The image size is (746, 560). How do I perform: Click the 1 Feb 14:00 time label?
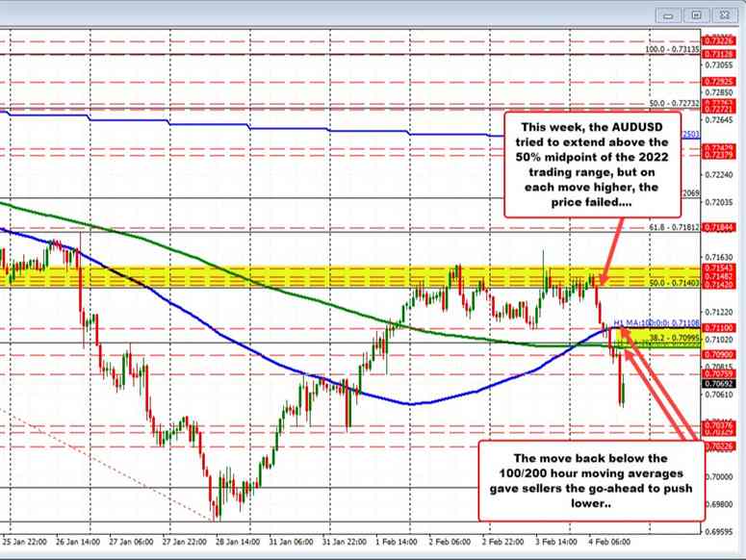397,542
